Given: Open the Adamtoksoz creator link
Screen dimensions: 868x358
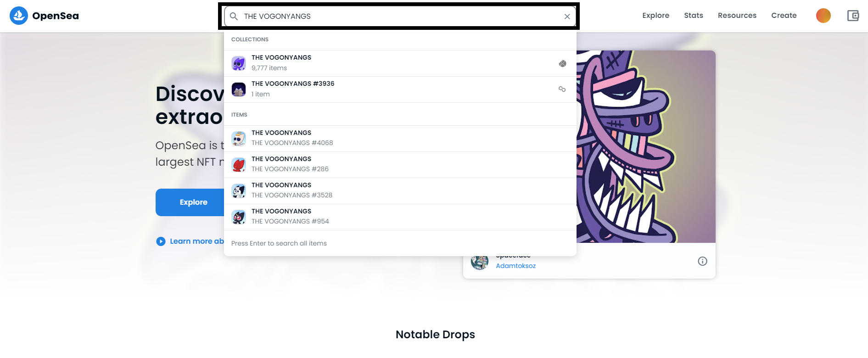Looking at the screenshot, I should (515, 266).
